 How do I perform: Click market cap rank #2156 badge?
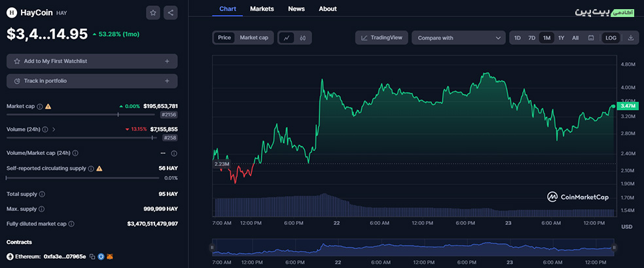pos(170,115)
